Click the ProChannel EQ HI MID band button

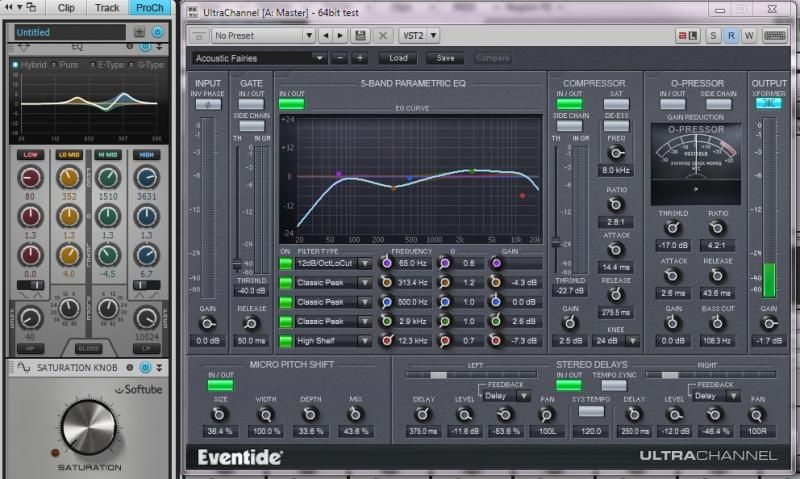(x=108, y=155)
